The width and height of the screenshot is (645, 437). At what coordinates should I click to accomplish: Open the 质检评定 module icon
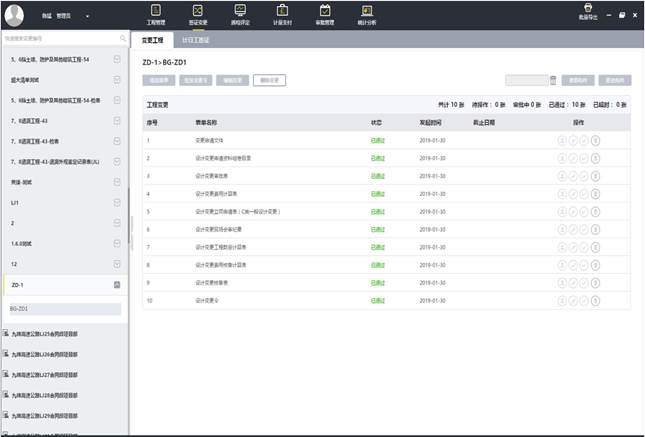coord(240,14)
